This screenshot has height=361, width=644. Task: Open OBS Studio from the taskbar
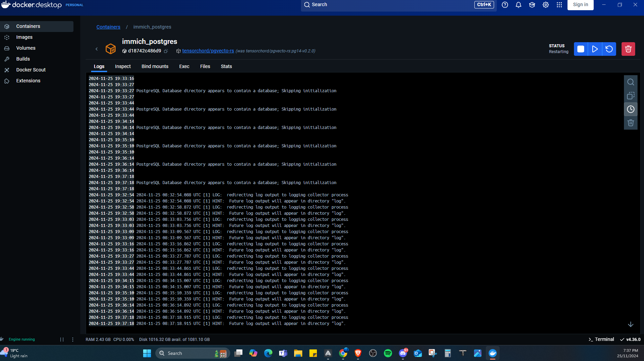tap(373, 353)
